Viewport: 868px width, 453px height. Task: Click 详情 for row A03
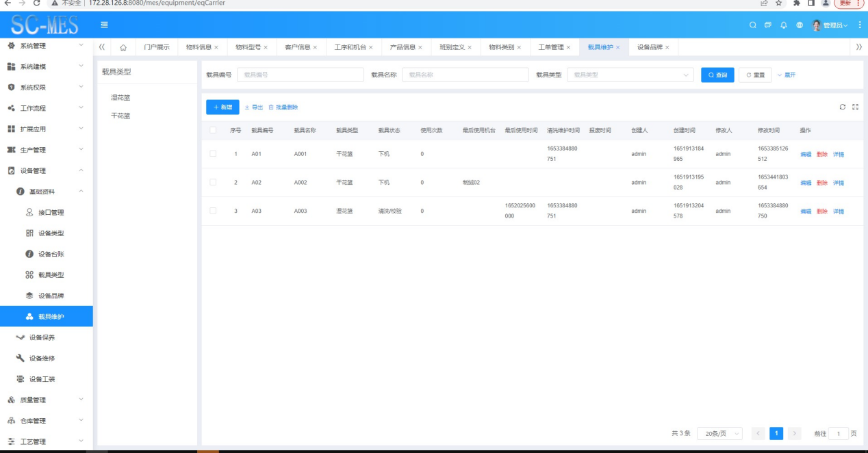[839, 211]
